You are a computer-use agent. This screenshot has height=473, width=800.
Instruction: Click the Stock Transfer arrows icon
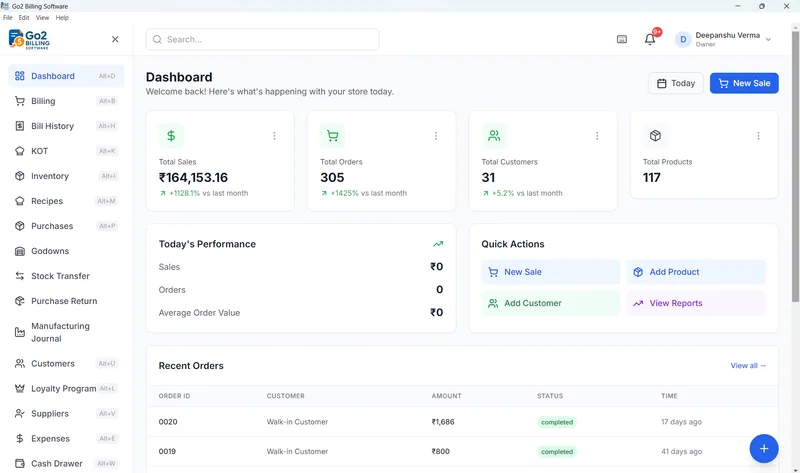click(x=20, y=276)
